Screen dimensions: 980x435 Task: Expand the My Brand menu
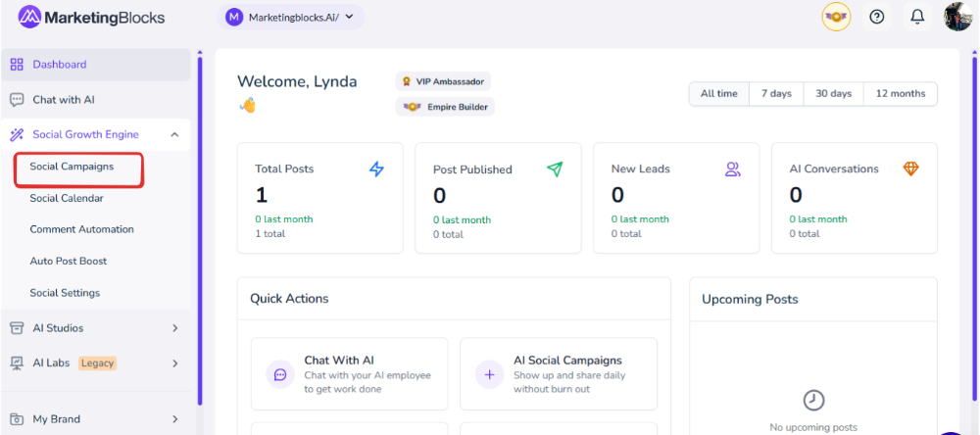click(x=174, y=419)
